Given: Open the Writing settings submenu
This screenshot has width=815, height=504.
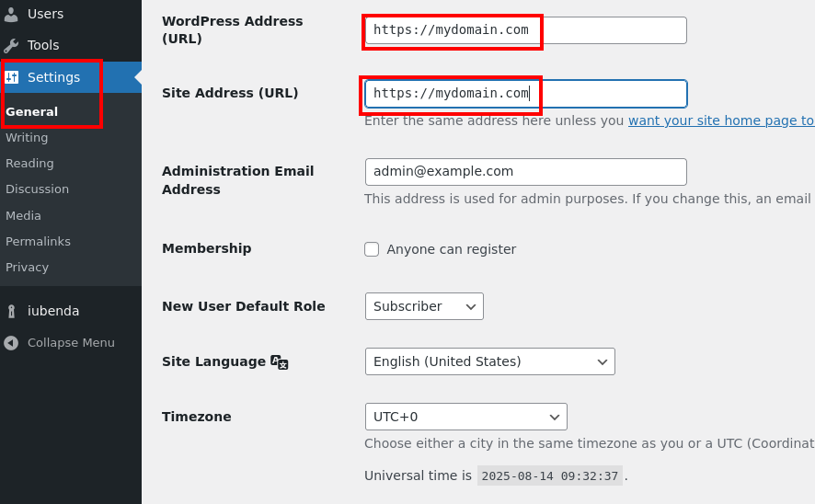Looking at the screenshot, I should [27, 137].
